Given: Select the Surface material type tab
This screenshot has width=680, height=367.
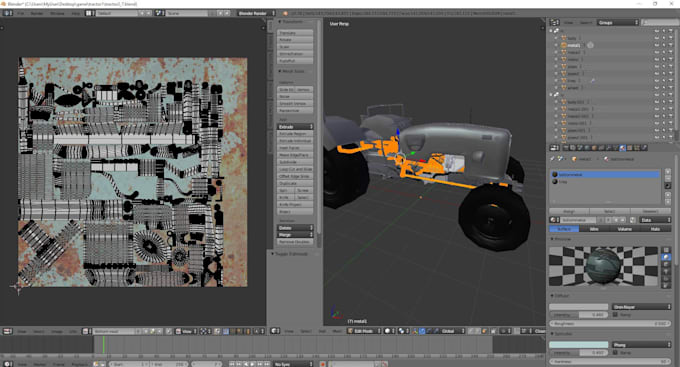Looking at the screenshot, I should click(564, 229).
